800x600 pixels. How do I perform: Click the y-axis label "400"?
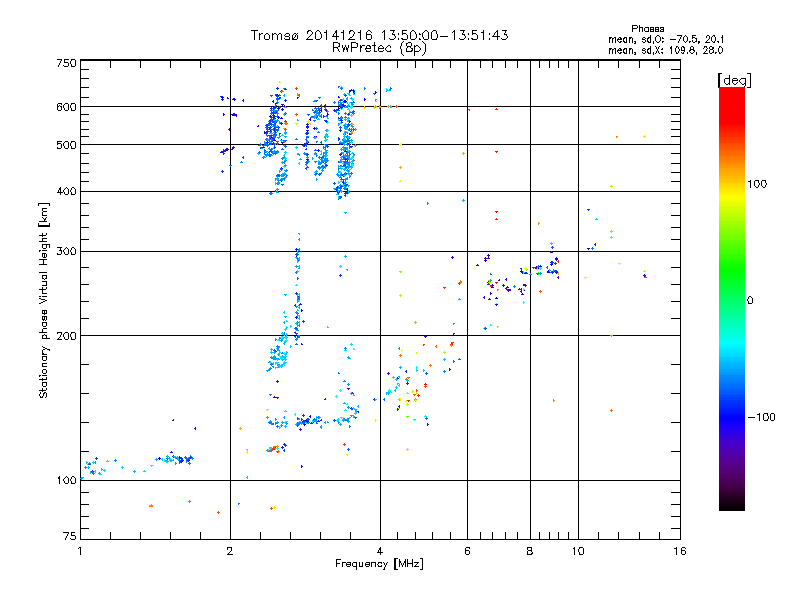point(66,191)
